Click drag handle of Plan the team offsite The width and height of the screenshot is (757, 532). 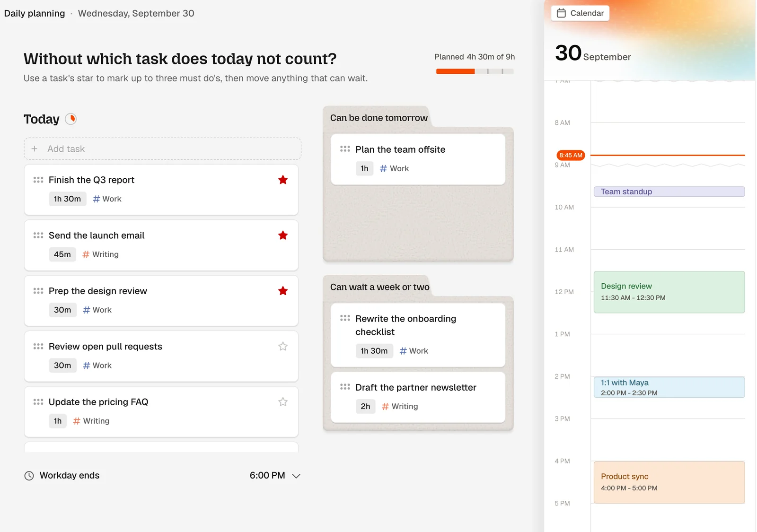(345, 149)
